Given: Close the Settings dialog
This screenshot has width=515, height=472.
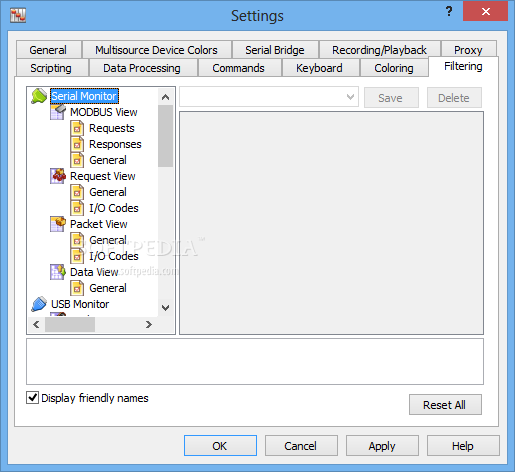Looking at the screenshot, I should (x=485, y=12).
